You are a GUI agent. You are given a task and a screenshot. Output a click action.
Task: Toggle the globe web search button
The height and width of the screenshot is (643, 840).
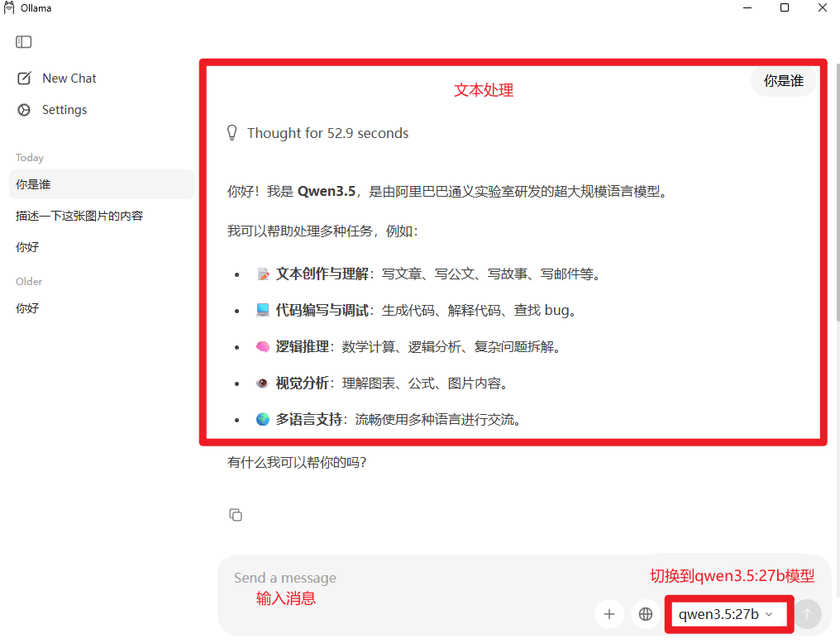(646, 614)
